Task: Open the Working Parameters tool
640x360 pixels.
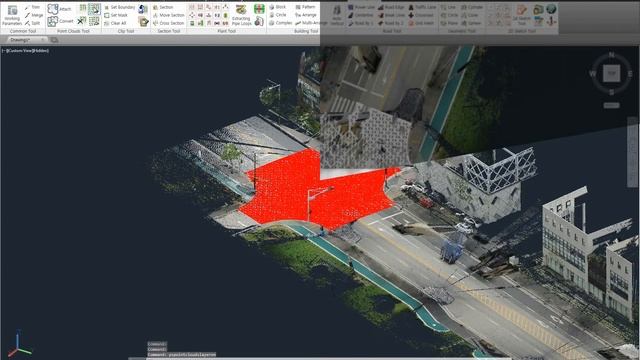Action: click(12, 16)
